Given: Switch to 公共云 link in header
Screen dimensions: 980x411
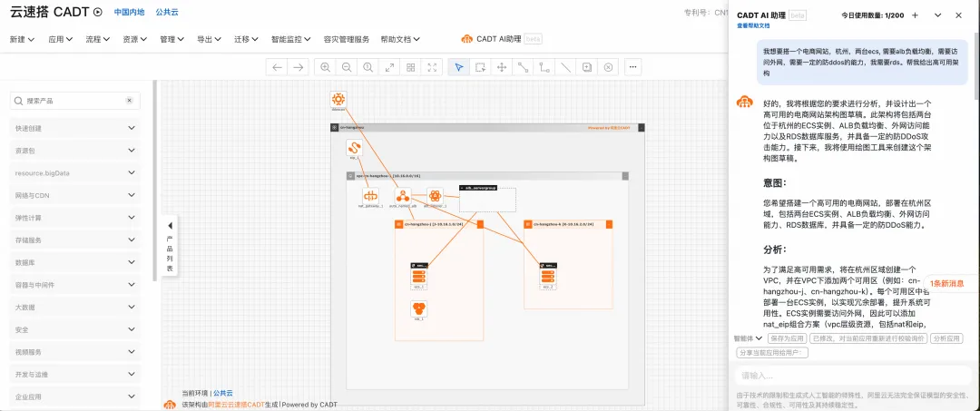Looking at the screenshot, I should coord(167,12).
